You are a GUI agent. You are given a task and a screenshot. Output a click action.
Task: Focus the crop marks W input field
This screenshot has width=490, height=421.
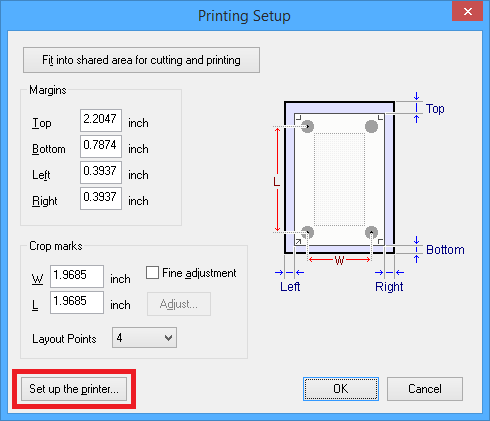coord(77,276)
